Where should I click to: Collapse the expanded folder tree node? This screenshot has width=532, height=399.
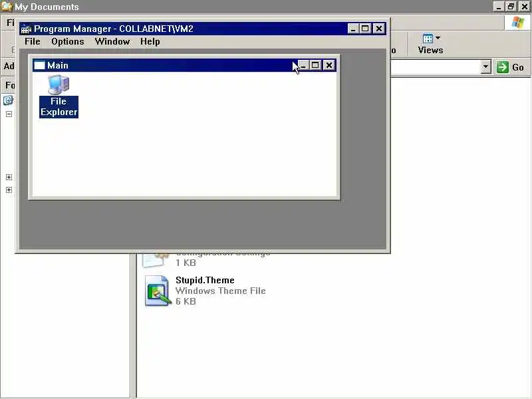(x=9, y=114)
